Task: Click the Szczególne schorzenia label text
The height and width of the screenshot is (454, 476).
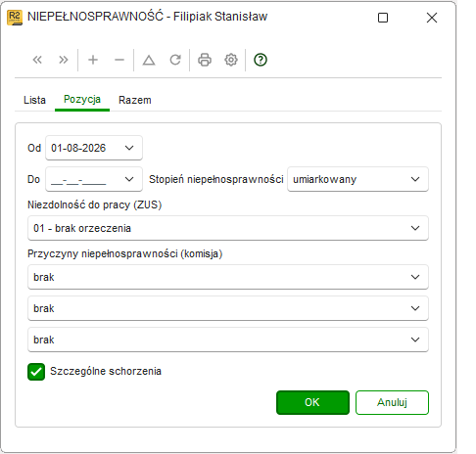Action: click(x=106, y=372)
